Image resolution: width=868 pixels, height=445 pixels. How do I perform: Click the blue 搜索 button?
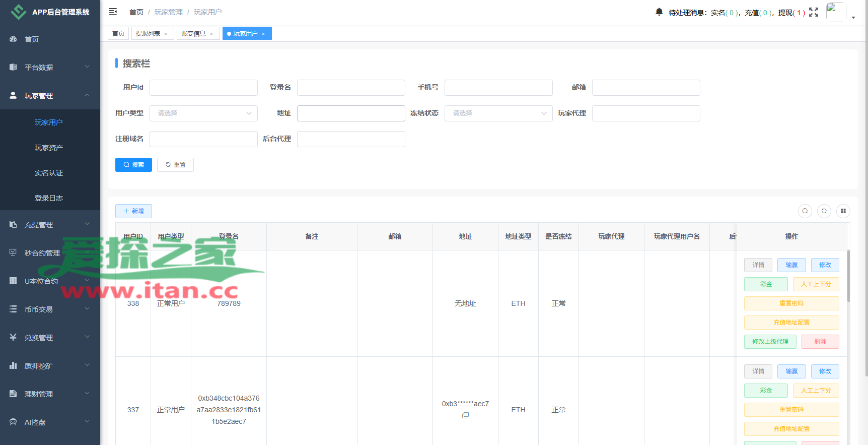tap(133, 165)
